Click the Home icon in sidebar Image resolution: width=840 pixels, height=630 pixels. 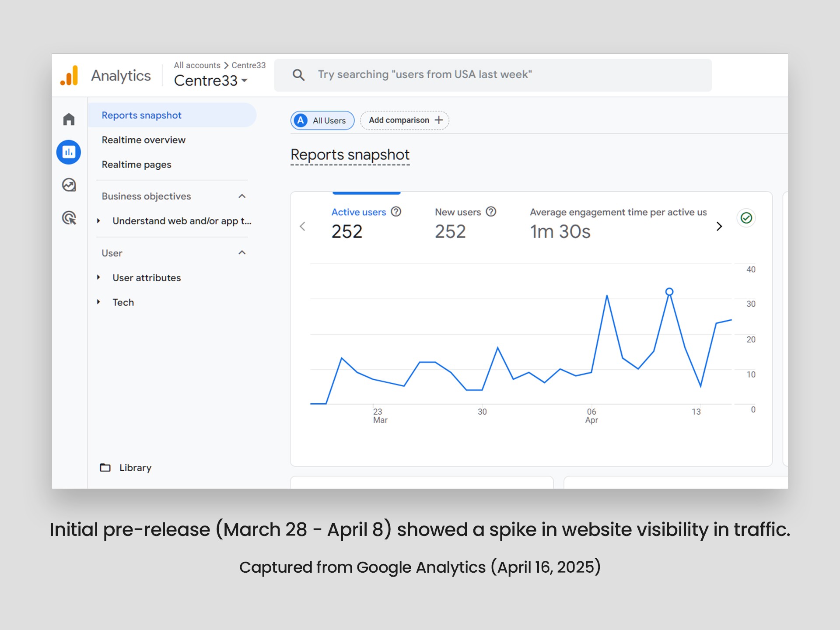(x=69, y=119)
